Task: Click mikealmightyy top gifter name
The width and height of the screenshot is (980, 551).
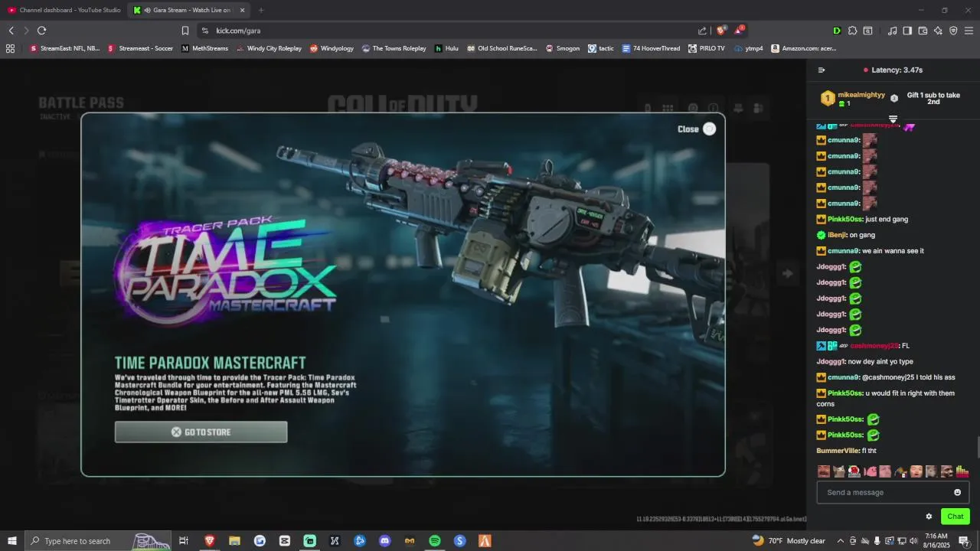Action: pyautogui.click(x=861, y=95)
